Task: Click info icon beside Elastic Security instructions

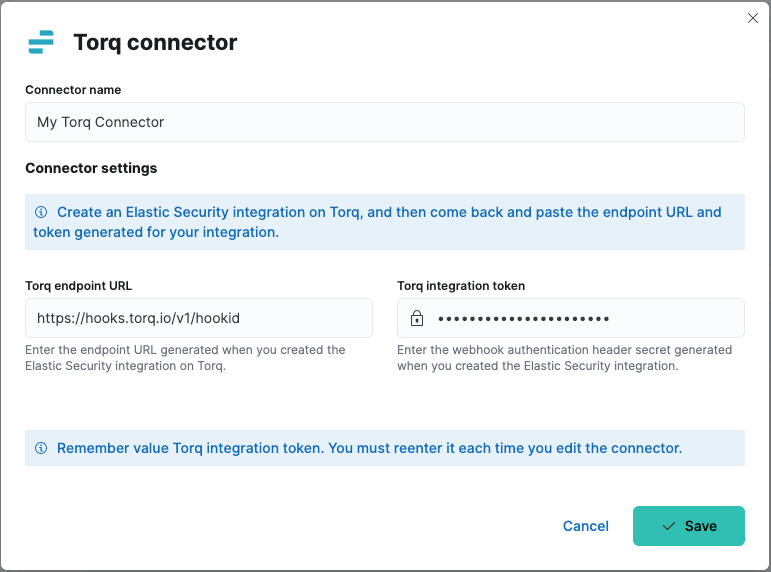Action: click(41, 212)
